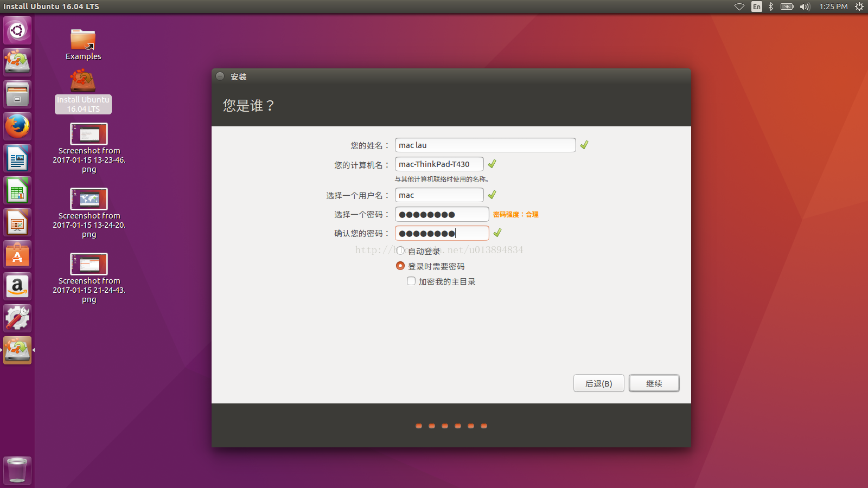Edit the username field containing mac
This screenshot has height=488, width=868.
point(439,195)
